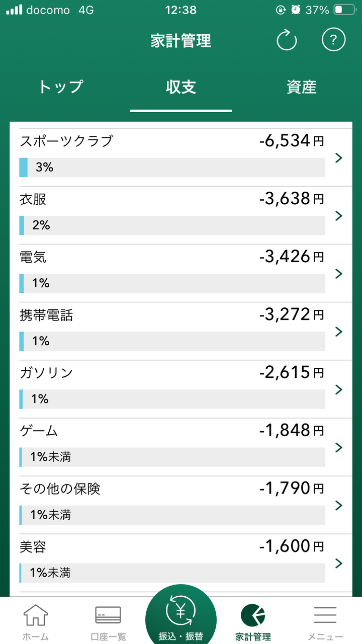Expand the 衣服 row chevron
This screenshot has height=644, width=362.
(x=339, y=216)
